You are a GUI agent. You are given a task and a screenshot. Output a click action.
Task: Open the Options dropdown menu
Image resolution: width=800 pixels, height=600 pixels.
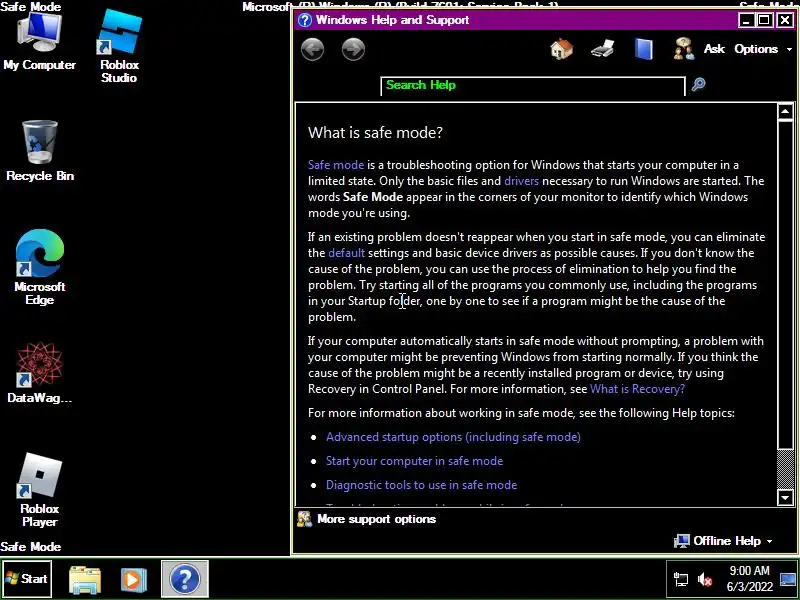tap(763, 49)
